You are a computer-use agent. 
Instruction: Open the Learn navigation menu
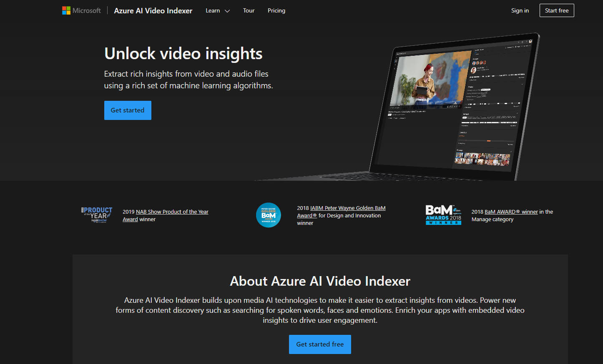[213, 10]
